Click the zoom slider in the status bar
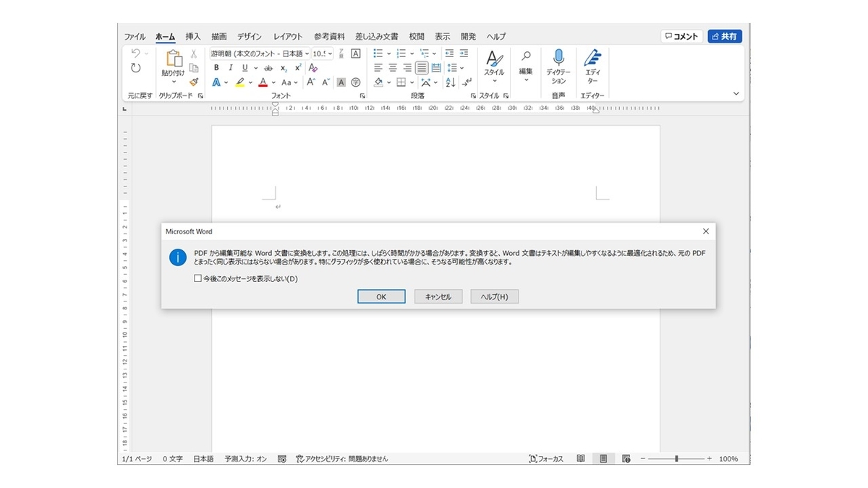868x488 pixels. 676,459
